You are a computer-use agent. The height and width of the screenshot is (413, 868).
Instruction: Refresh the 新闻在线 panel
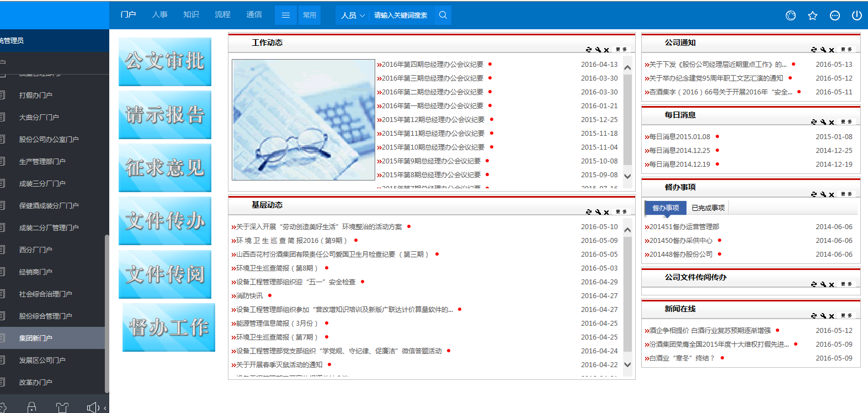(x=813, y=316)
